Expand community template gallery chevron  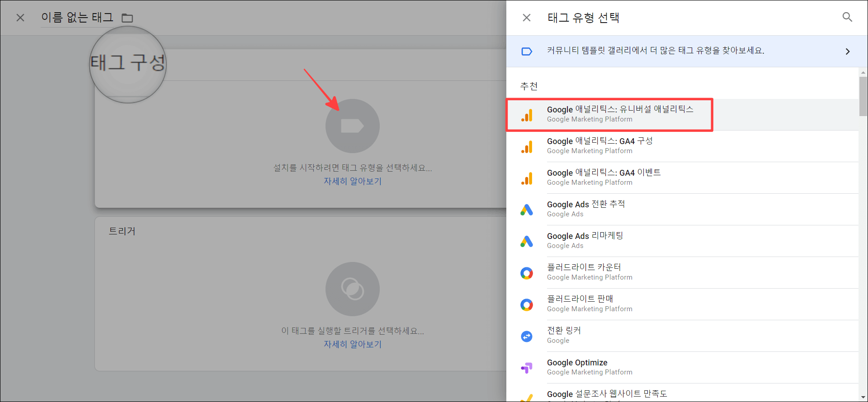click(x=848, y=51)
